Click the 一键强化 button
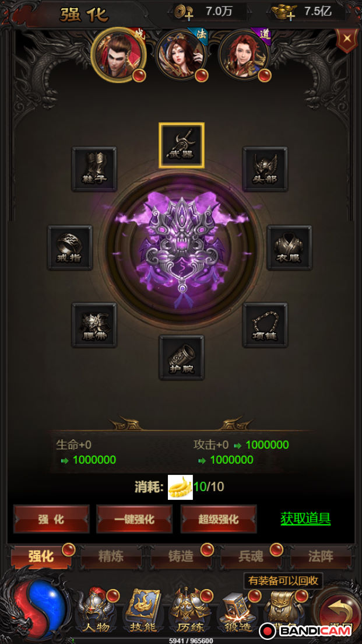The width and height of the screenshot is (362, 644). click(x=135, y=519)
